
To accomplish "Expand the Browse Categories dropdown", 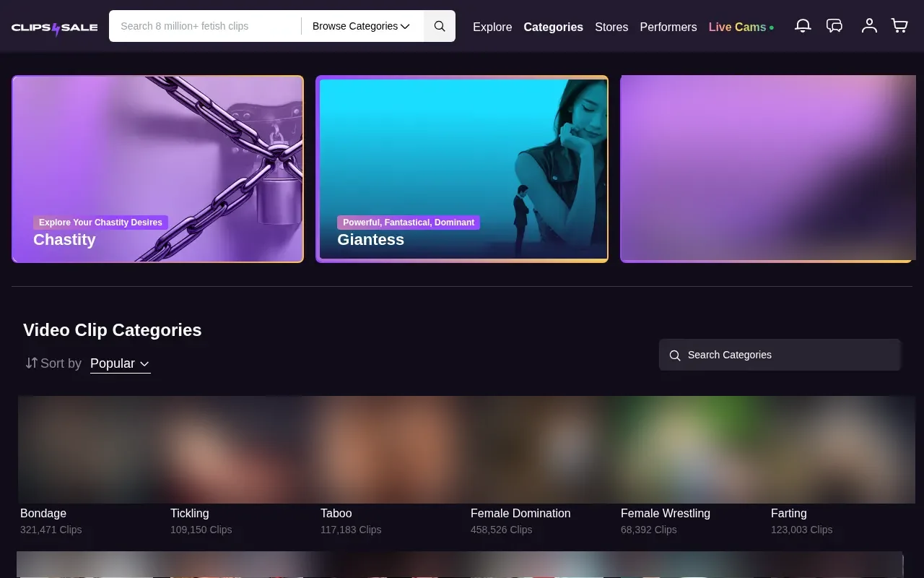I will [361, 26].
